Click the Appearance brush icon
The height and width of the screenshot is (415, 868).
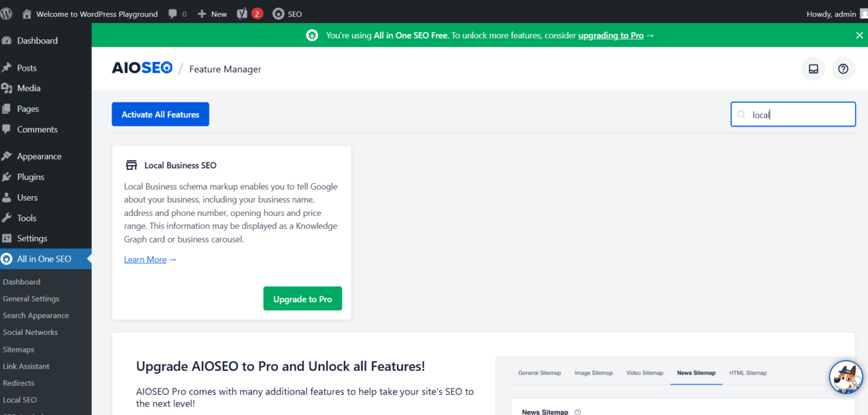click(7, 156)
